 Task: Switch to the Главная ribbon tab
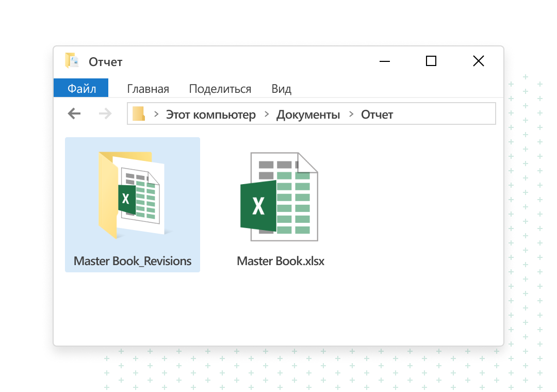pos(148,89)
